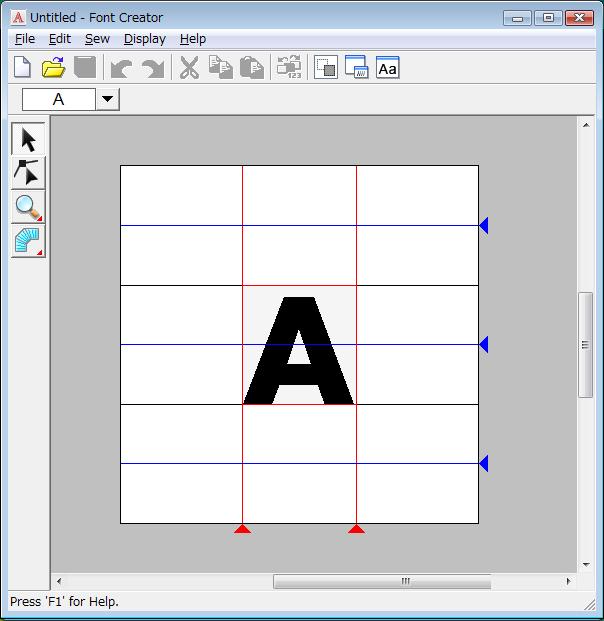Click the scroll right arrow
Image resolution: width=604 pixels, height=621 pixels.
569,581
